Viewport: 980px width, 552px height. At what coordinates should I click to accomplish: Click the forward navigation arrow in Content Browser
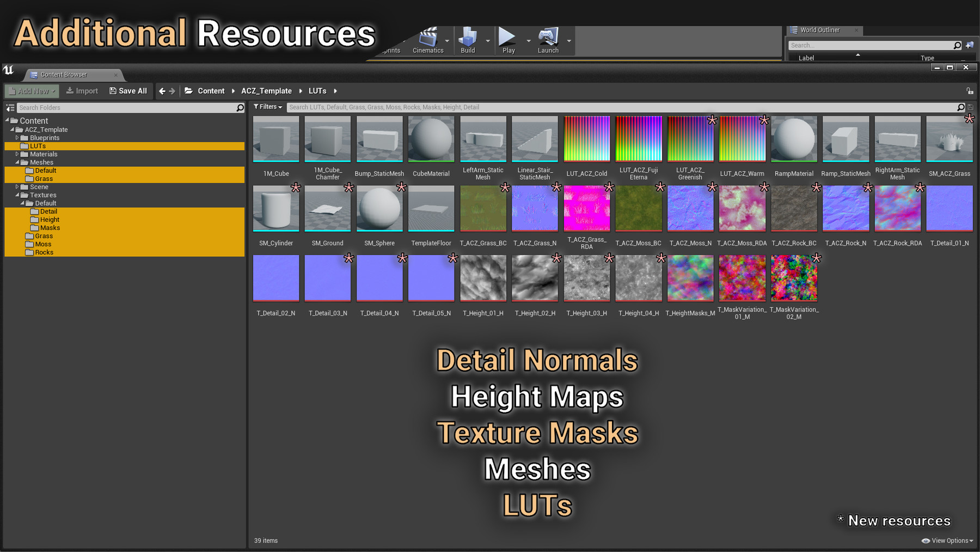click(x=172, y=91)
